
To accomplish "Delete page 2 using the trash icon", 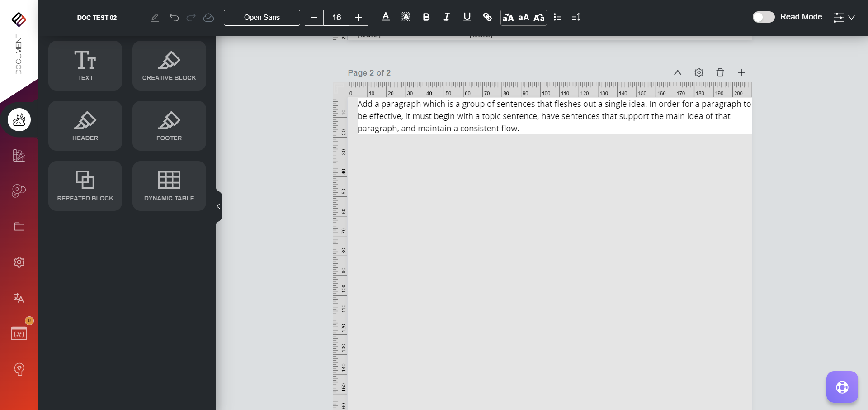I will coord(720,72).
